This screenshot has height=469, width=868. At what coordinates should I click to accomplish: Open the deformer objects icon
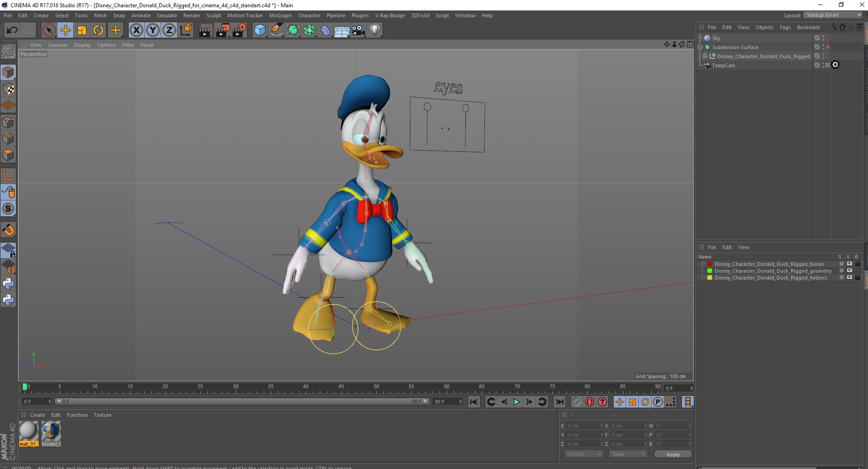pyautogui.click(x=326, y=30)
